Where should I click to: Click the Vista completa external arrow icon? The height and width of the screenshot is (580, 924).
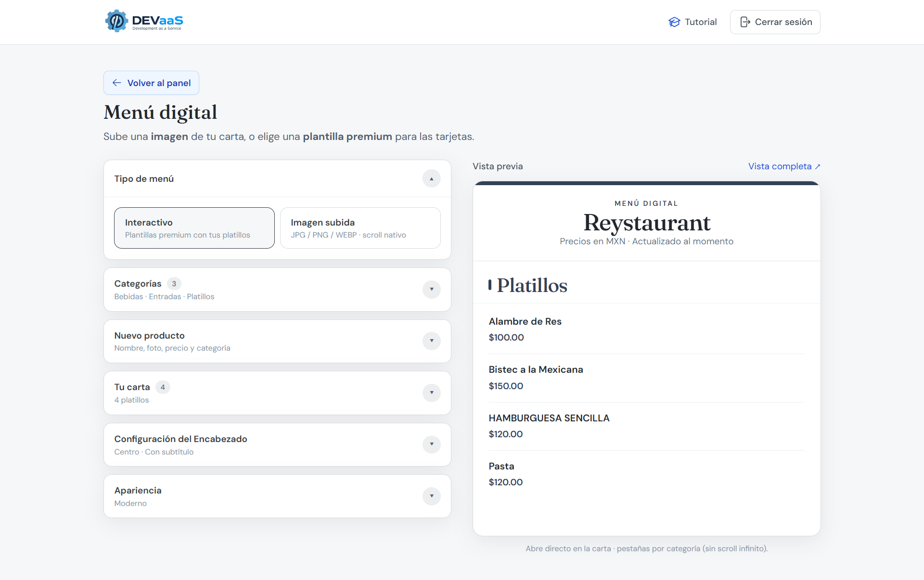click(817, 166)
